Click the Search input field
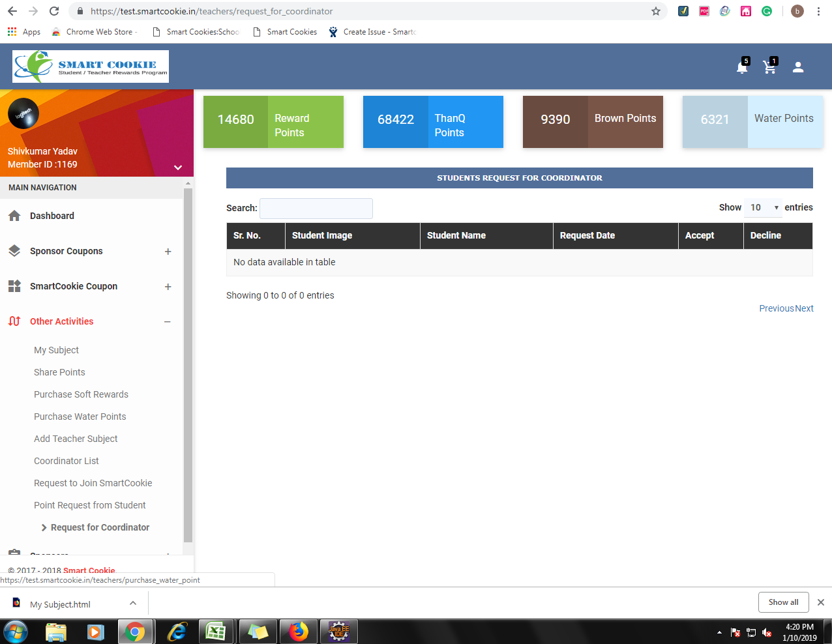 point(316,209)
